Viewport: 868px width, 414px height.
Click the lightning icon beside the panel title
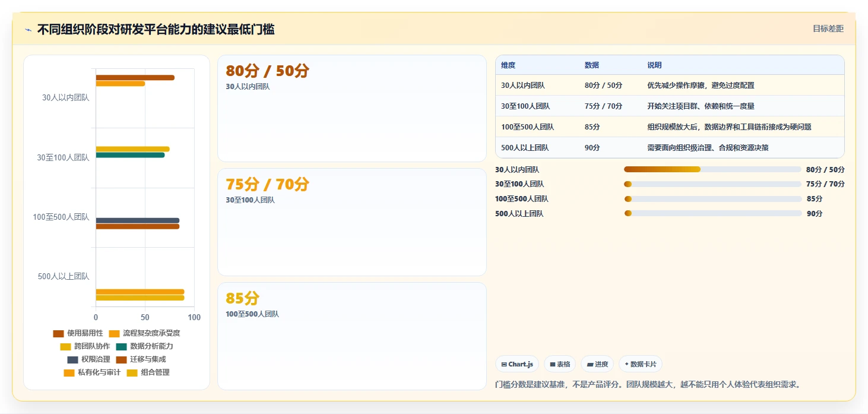coord(28,30)
